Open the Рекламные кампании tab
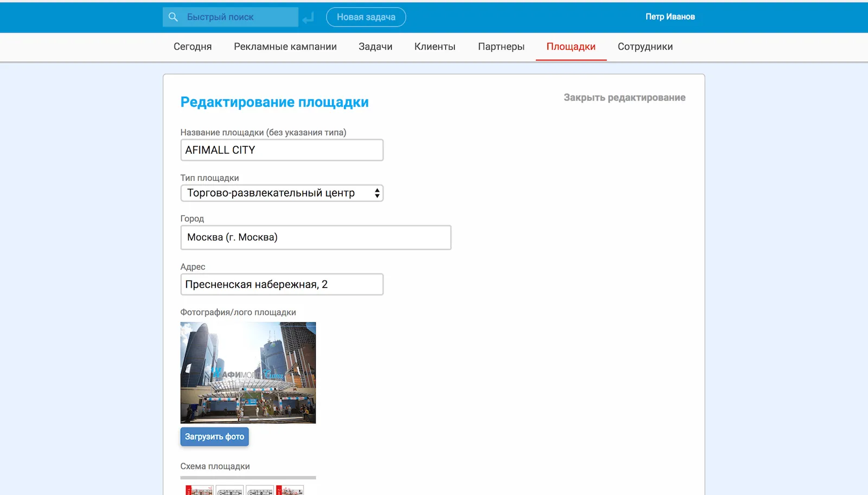 click(x=285, y=47)
